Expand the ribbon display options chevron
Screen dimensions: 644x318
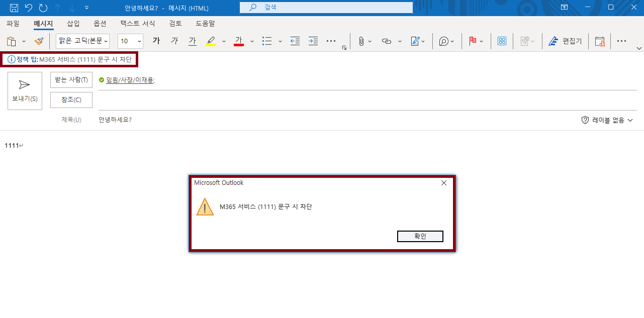[639, 48]
